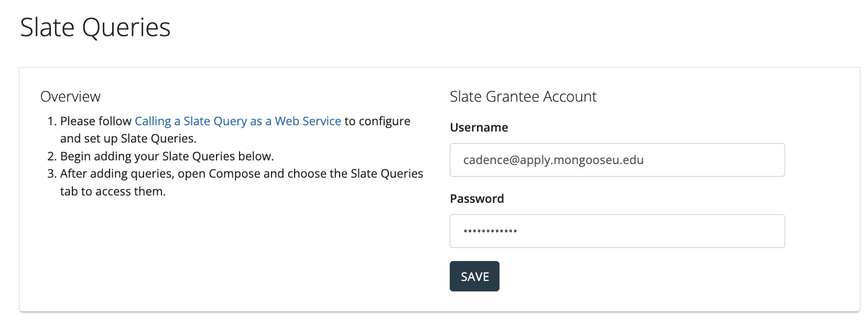Click the "to configure" text after the link
This screenshot has height=326, width=868.
377,121
